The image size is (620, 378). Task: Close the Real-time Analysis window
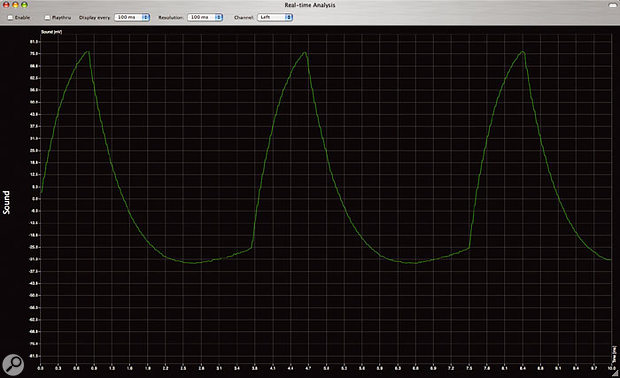[6, 5]
